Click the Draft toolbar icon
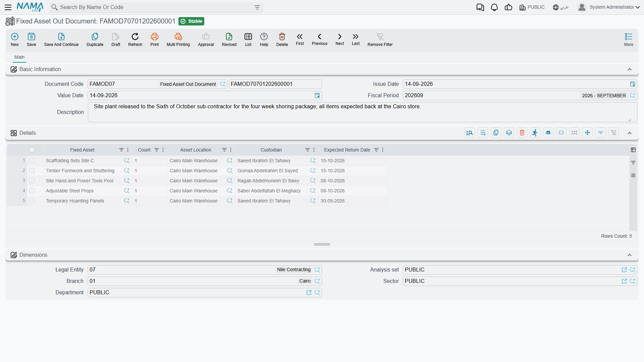The height and width of the screenshot is (362, 644). click(x=116, y=37)
